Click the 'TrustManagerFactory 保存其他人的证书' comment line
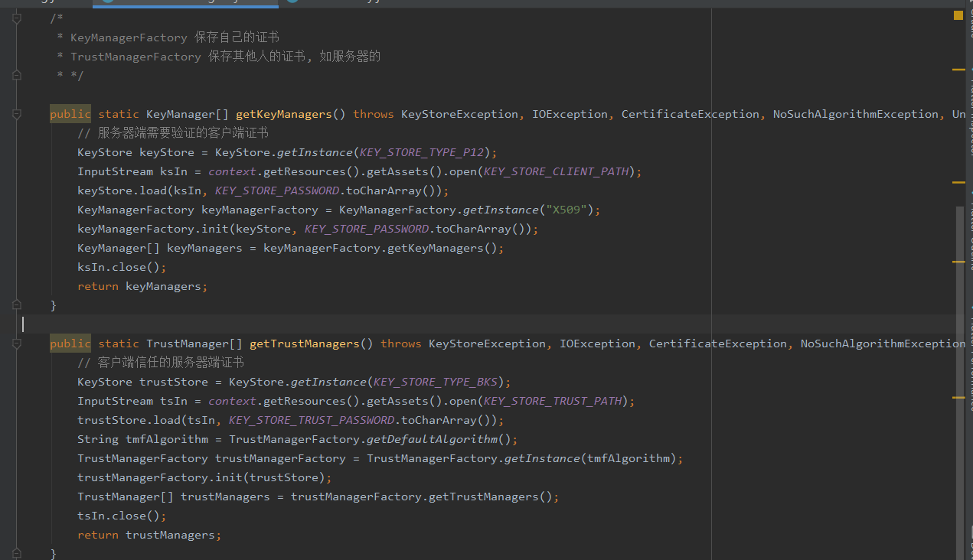Screen dimensions: 973x560 219,57
